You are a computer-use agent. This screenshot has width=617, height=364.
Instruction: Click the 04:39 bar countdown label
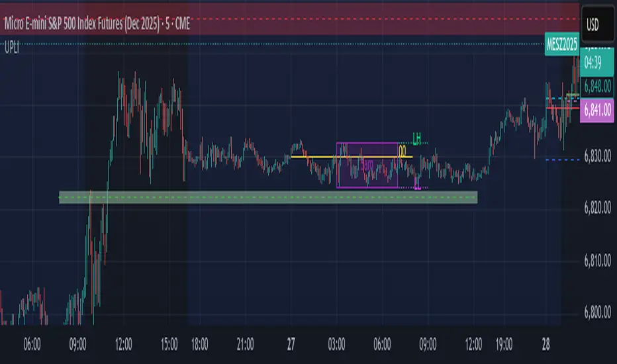point(593,62)
